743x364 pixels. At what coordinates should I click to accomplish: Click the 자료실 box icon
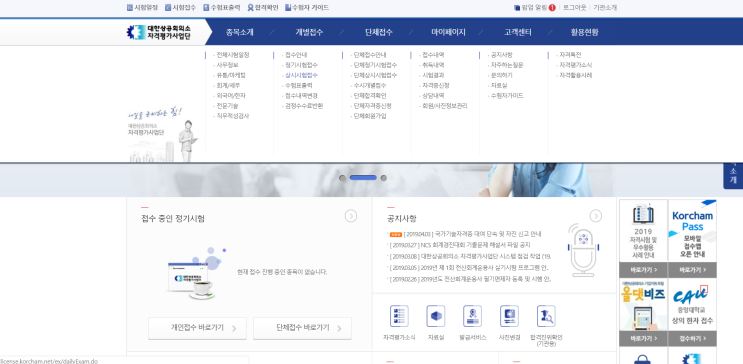pos(435,316)
